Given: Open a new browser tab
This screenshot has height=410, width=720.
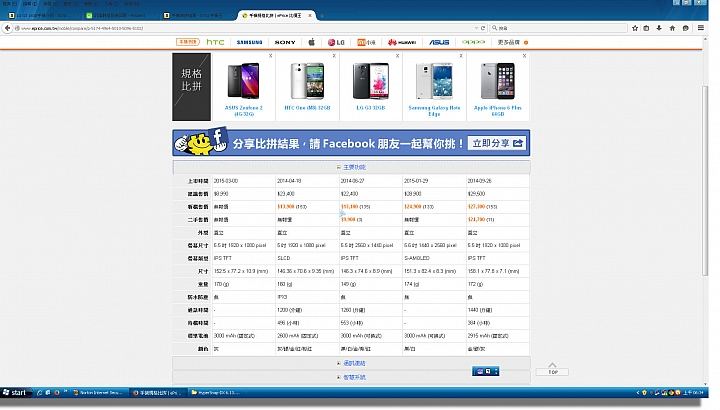Looking at the screenshot, I should click(322, 16).
